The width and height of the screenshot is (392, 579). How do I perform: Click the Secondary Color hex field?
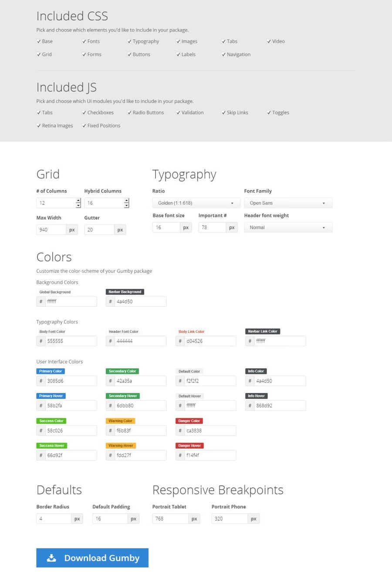tap(140, 381)
